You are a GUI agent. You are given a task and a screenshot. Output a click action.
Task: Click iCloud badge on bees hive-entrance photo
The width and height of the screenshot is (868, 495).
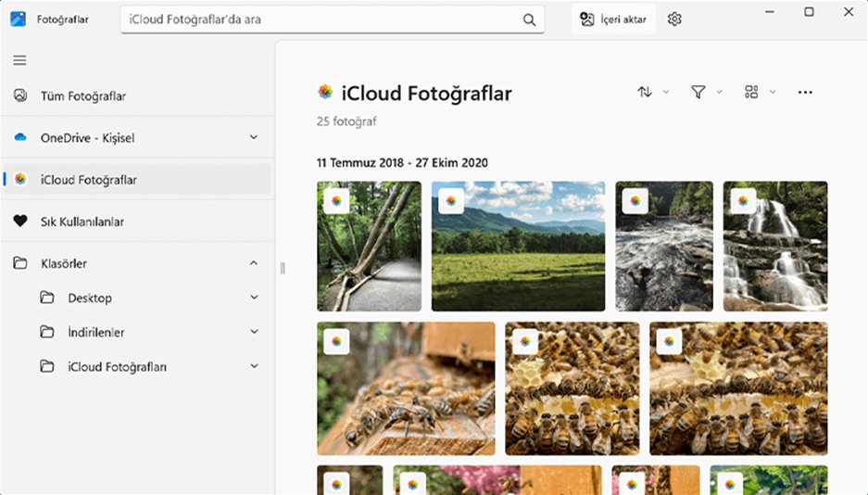336,342
